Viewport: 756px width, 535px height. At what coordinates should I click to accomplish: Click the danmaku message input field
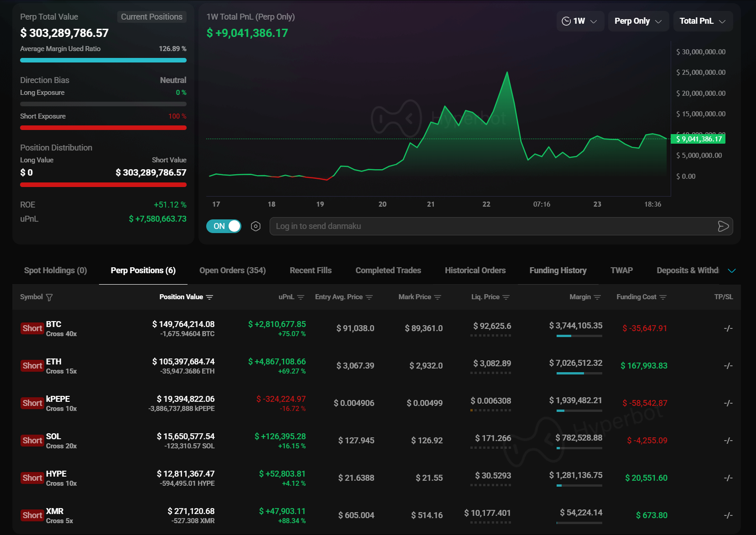coord(490,226)
